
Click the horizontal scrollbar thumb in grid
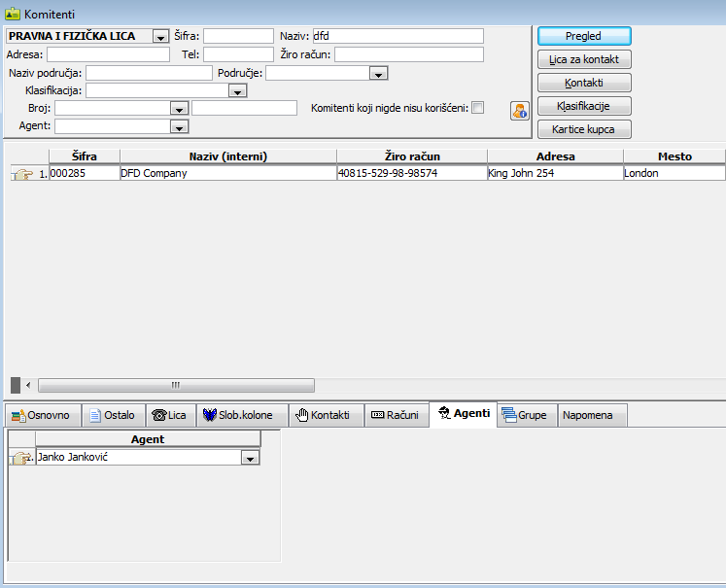pyautogui.click(x=175, y=385)
